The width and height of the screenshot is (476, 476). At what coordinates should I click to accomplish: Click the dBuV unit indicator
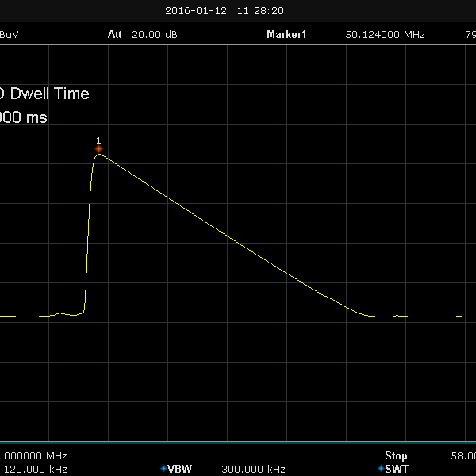(10, 35)
